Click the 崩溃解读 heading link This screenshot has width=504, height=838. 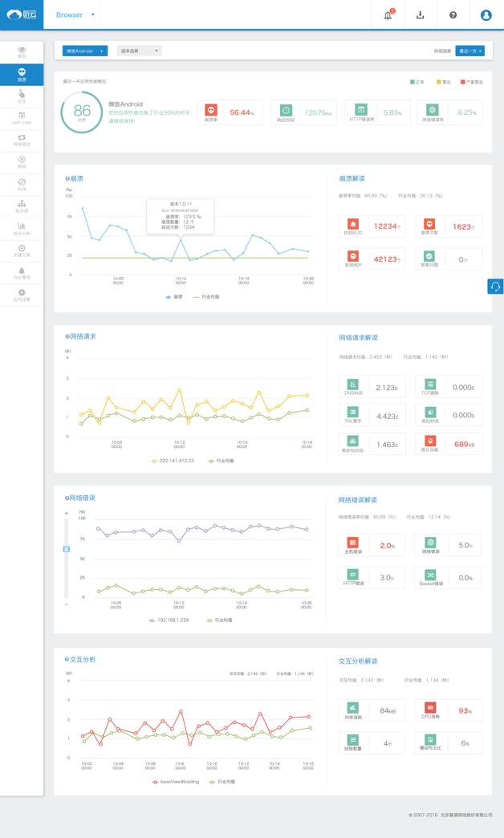coord(352,178)
